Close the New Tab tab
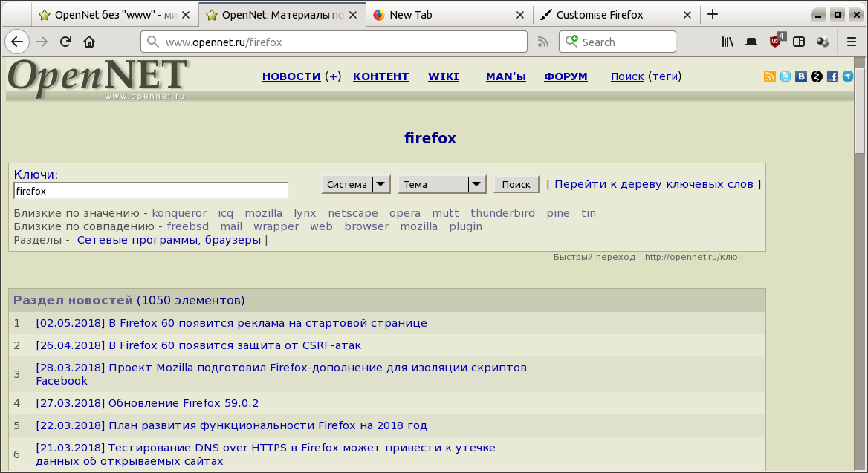Image resolution: width=868 pixels, height=473 pixels. [x=519, y=15]
